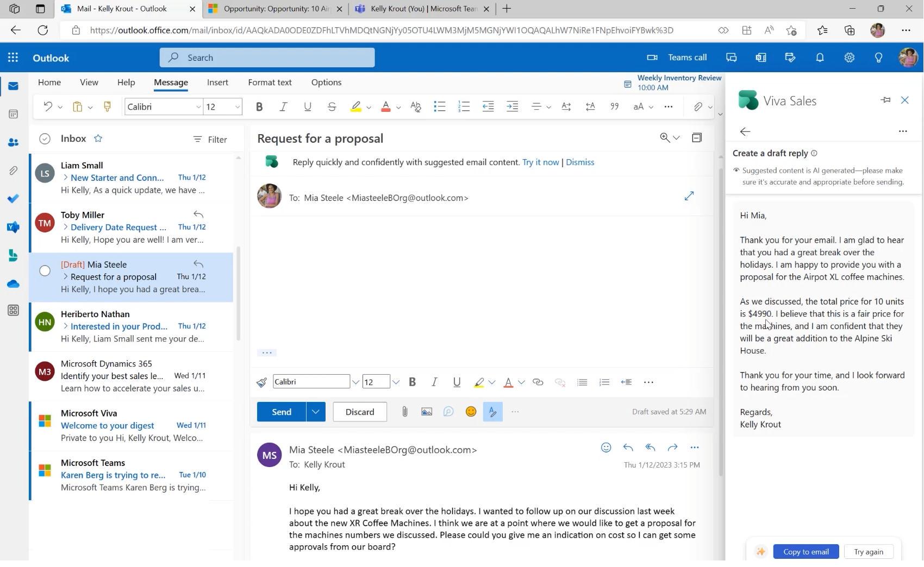The image size is (924, 567).
Task: Expand the Interested in your Prod conversation
Action: pos(65,326)
